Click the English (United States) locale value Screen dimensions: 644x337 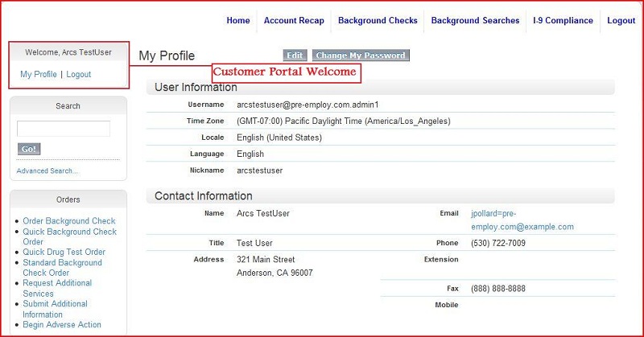[279, 138]
